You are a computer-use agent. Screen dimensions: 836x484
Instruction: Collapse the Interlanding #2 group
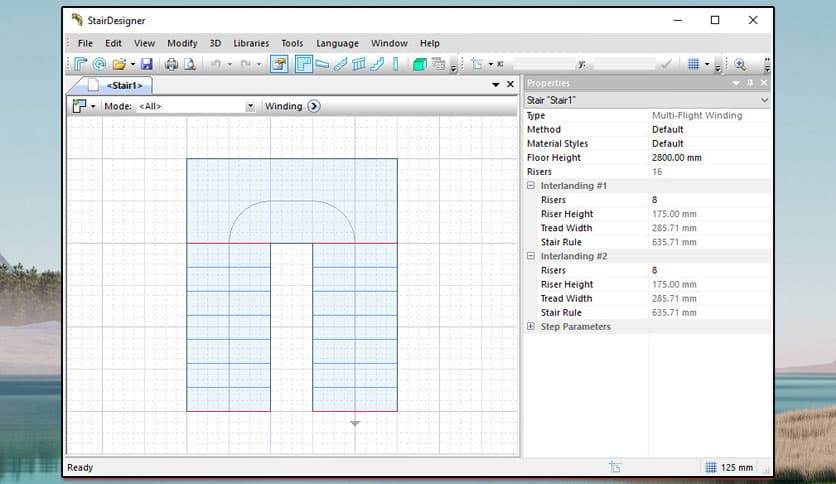(530, 256)
